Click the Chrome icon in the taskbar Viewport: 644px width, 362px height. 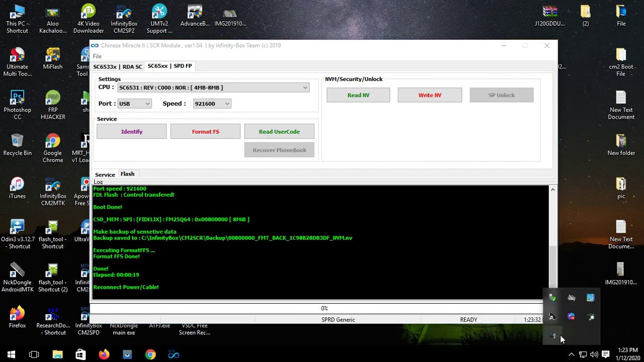[x=150, y=354]
